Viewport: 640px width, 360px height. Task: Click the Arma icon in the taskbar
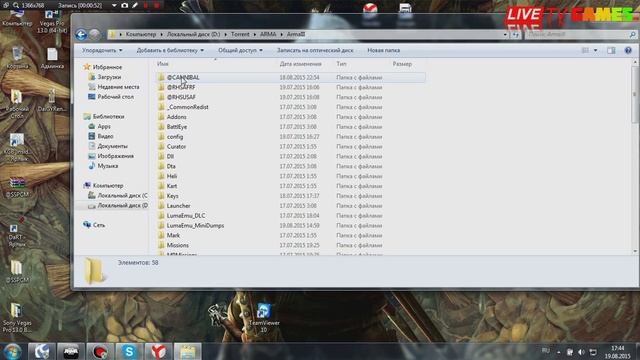[x=70, y=351]
